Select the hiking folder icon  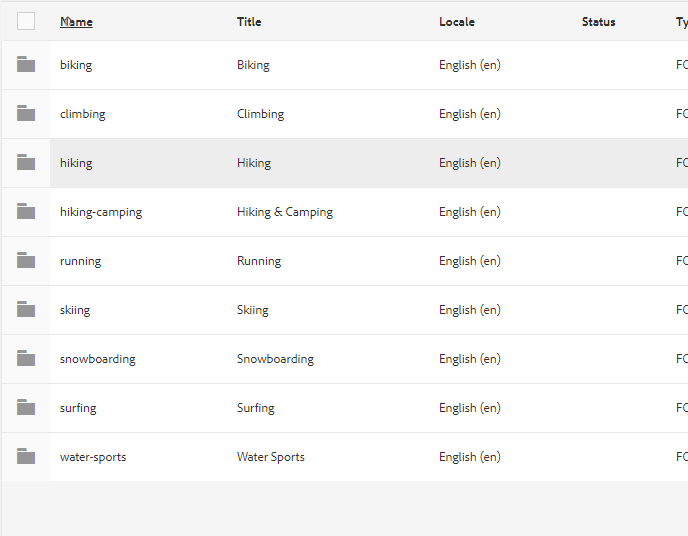(26, 163)
